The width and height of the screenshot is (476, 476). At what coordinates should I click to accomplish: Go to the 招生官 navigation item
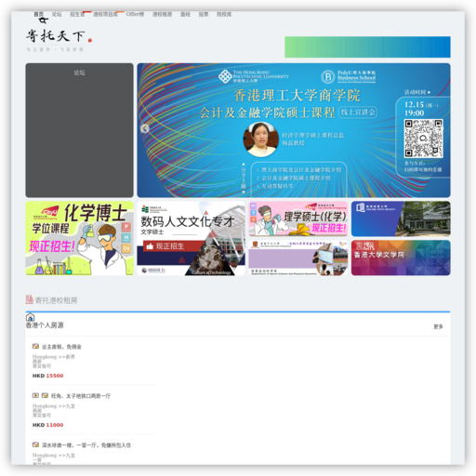coord(77,14)
